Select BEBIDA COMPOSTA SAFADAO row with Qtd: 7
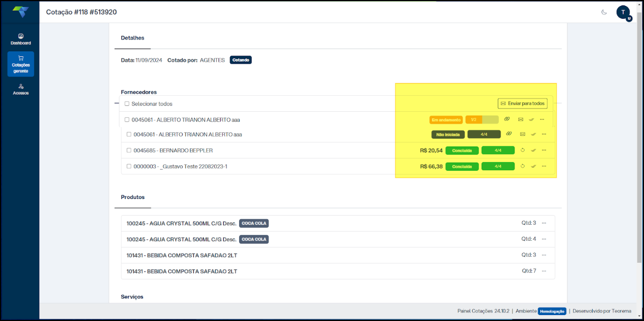Image resolution: width=644 pixels, height=321 pixels. pos(338,271)
